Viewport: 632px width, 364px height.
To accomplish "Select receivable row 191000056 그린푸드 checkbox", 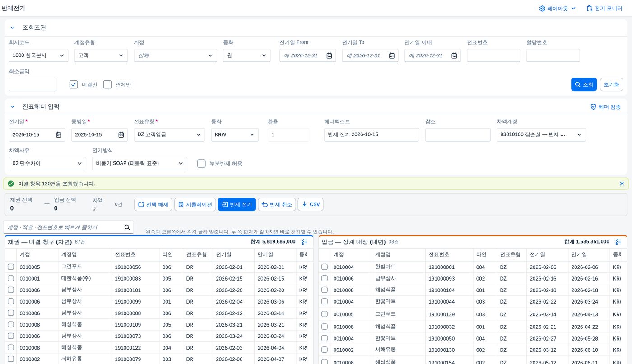I will pyautogui.click(x=11, y=267).
